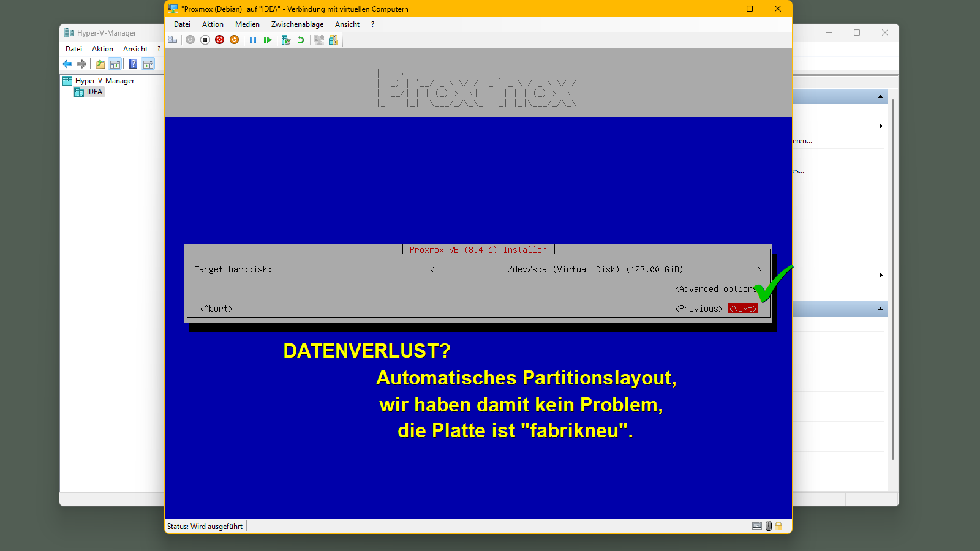Click the blue help question mark icon
980x551 pixels.
tap(133, 64)
